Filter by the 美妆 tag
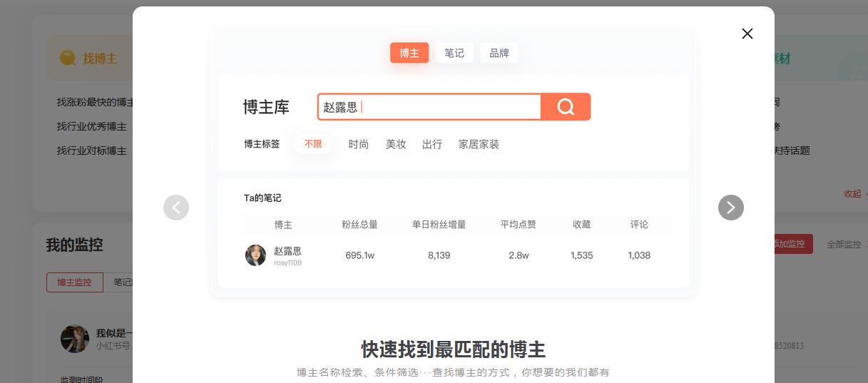868x383 pixels. [x=396, y=144]
